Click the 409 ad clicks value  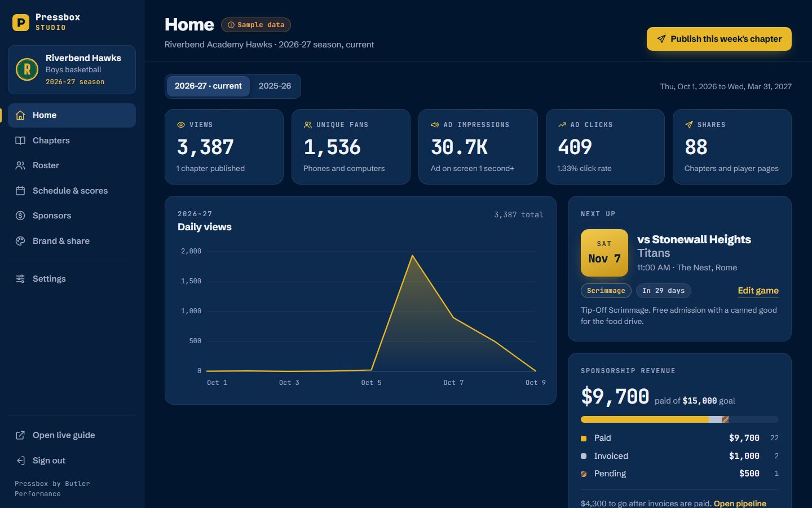575,147
